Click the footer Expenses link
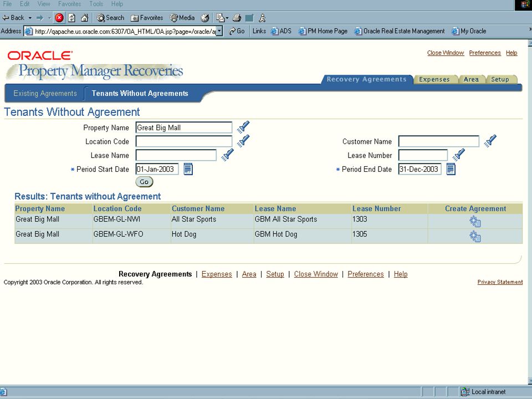 (217, 274)
